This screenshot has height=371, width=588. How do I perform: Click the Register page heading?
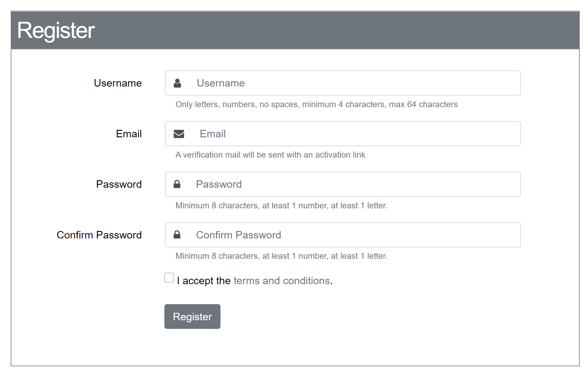pos(56,30)
